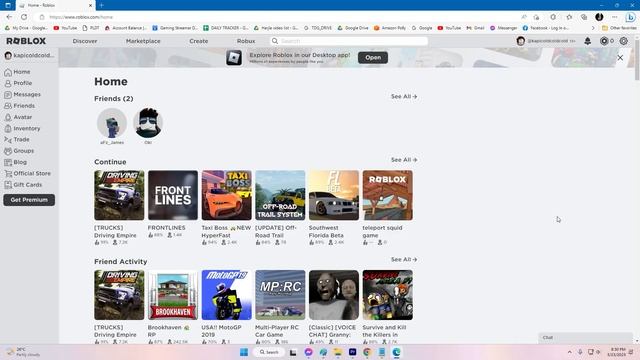This screenshot has height=360, width=640.
Task: Dismiss the desktop app banner
Action: (620, 58)
